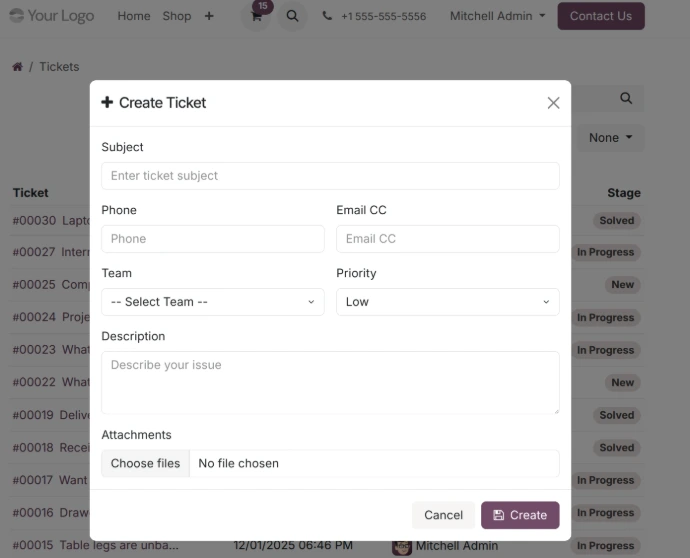Click the search magnifier in top navbar

coord(292,16)
